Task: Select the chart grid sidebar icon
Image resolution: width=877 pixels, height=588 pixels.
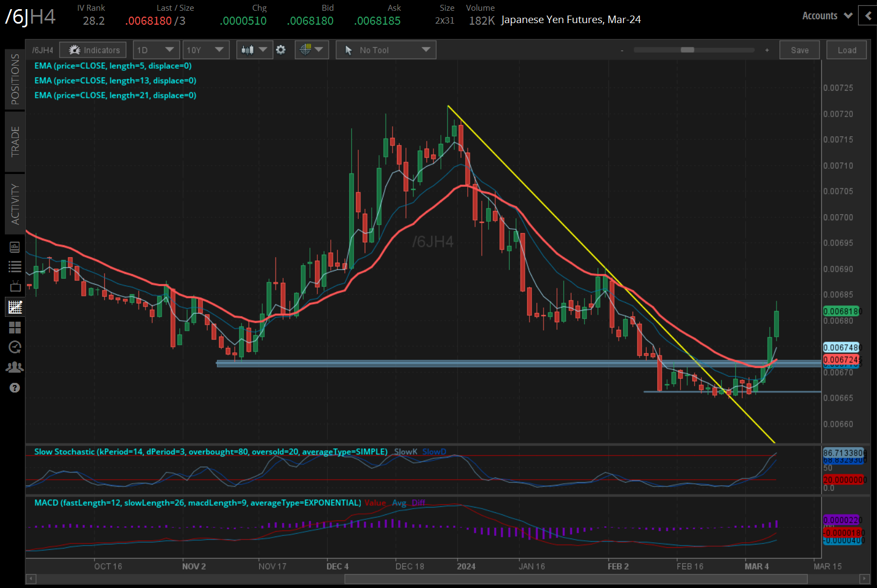Action: pos(15,307)
